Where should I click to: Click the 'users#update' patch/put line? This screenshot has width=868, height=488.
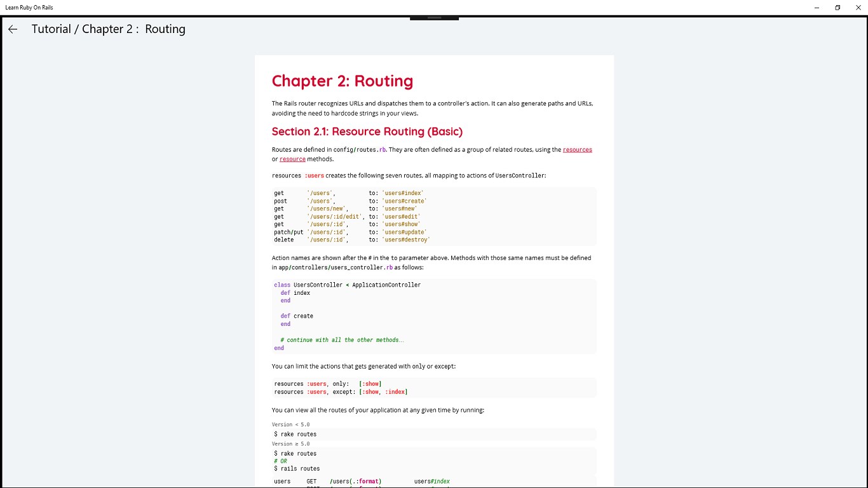pyautogui.click(x=350, y=232)
